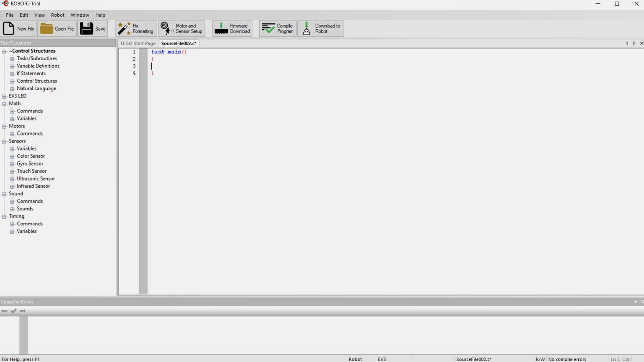This screenshot has height=362, width=644.
Task: Close the Compiler Errors panel
Action: pyautogui.click(x=641, y=302)
